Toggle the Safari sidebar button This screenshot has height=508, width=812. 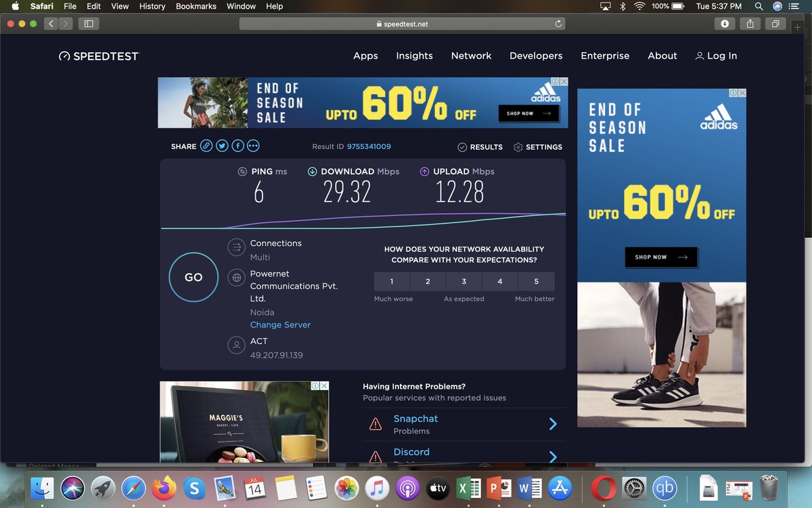click(x=89, y=24)
